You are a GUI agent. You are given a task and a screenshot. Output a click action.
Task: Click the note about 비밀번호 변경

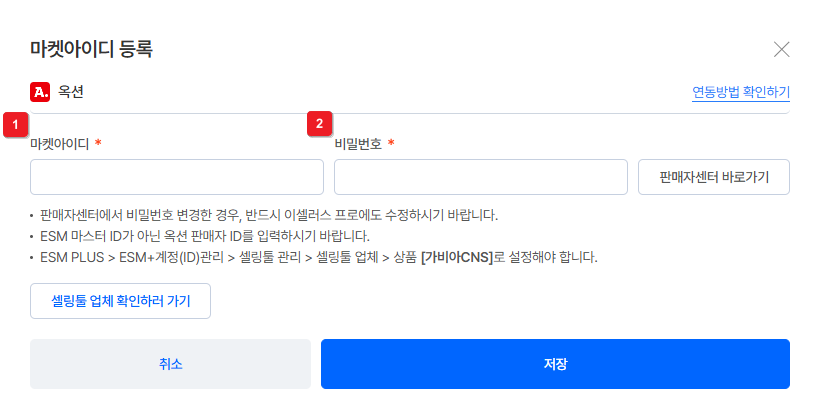(x=269, y=215)
